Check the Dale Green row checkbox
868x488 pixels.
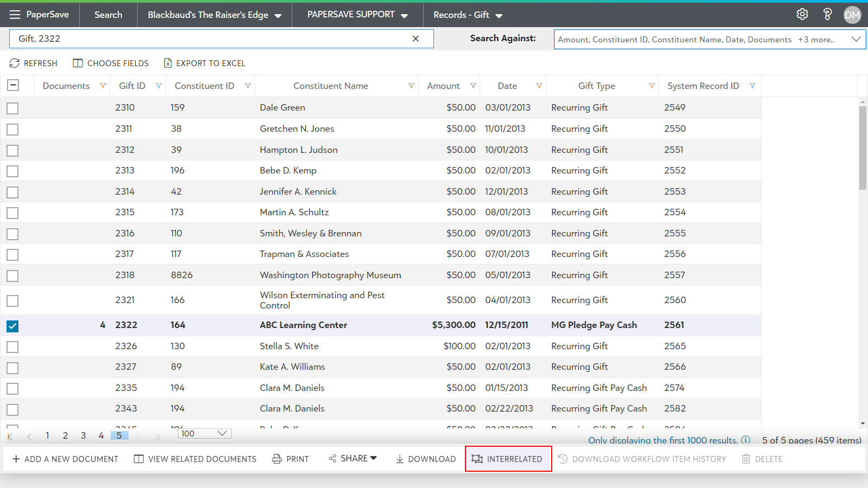point(12,108)
